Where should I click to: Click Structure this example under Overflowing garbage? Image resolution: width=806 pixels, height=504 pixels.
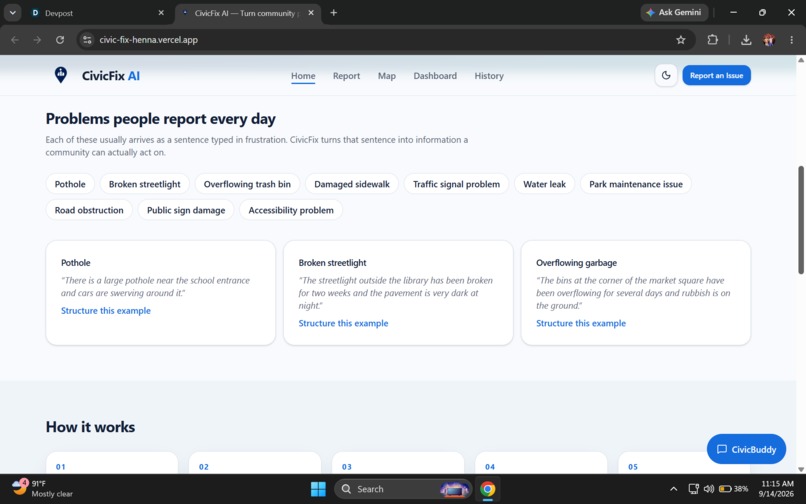[x=581, y=323]
